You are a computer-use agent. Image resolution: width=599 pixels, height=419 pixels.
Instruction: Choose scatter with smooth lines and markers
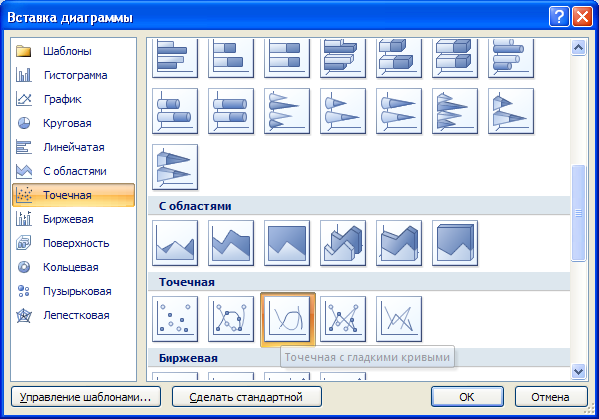tap(231, 319)
